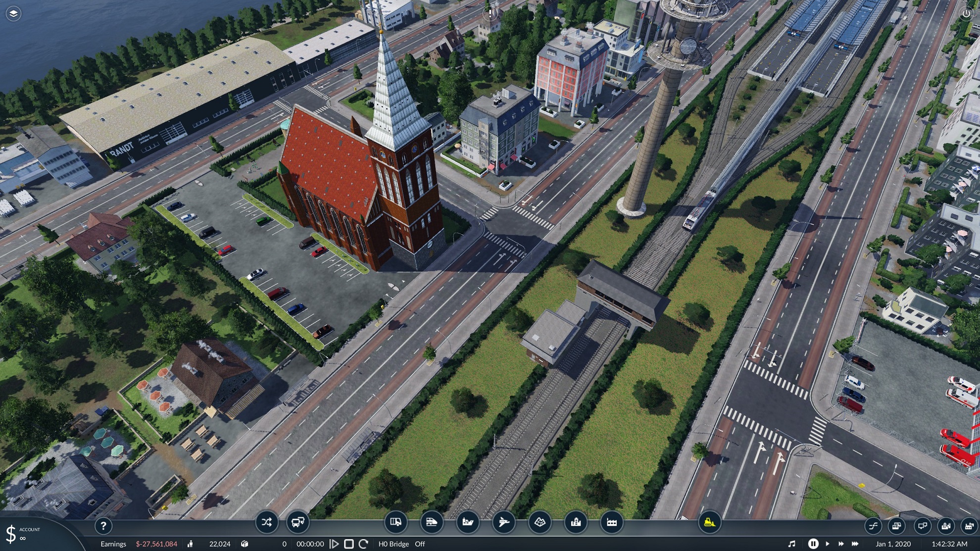
Task: Toggle the H0 Bridge Off setting
Action: tap(402, 544)
